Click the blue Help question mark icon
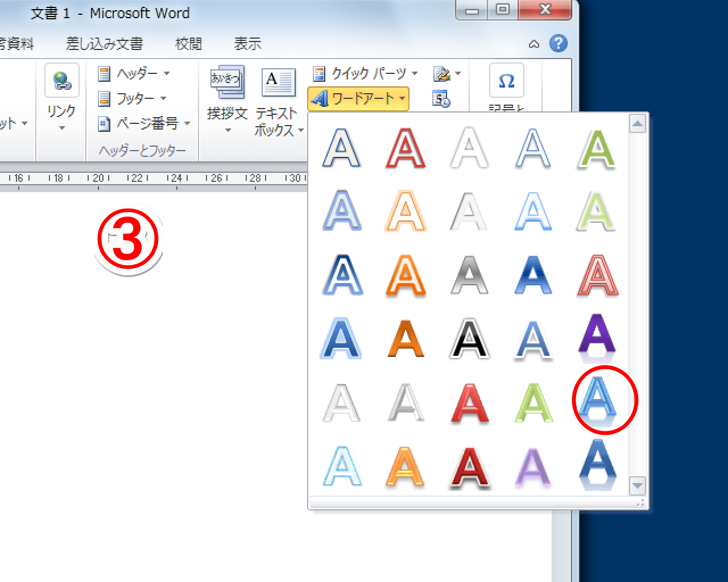 click(559, 43)
